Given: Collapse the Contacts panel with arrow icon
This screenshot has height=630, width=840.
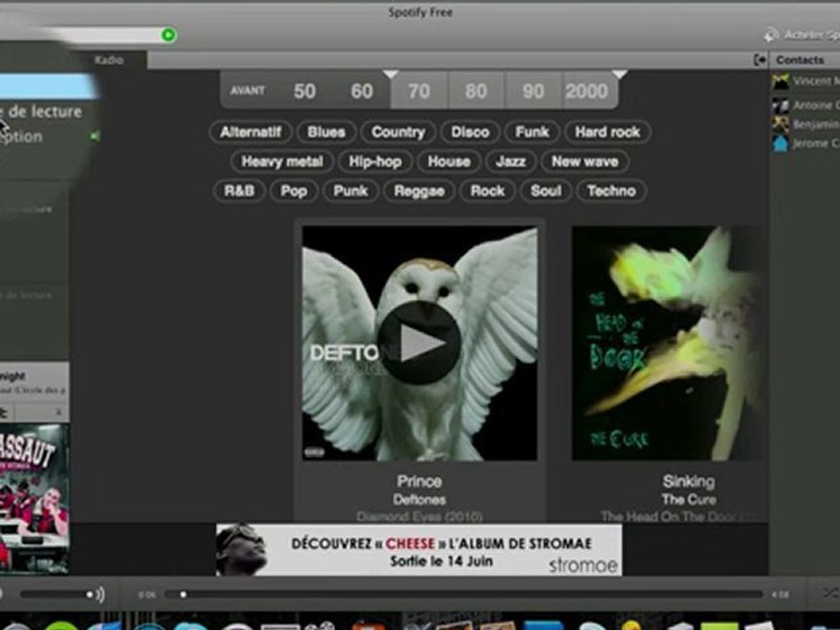Looking at the screenshot, I should pos(759,60).
